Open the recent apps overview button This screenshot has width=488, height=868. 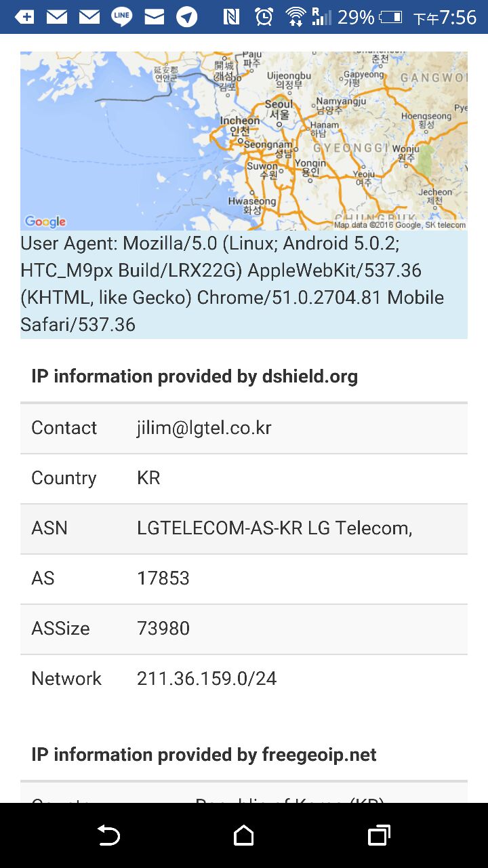(379, 835)
